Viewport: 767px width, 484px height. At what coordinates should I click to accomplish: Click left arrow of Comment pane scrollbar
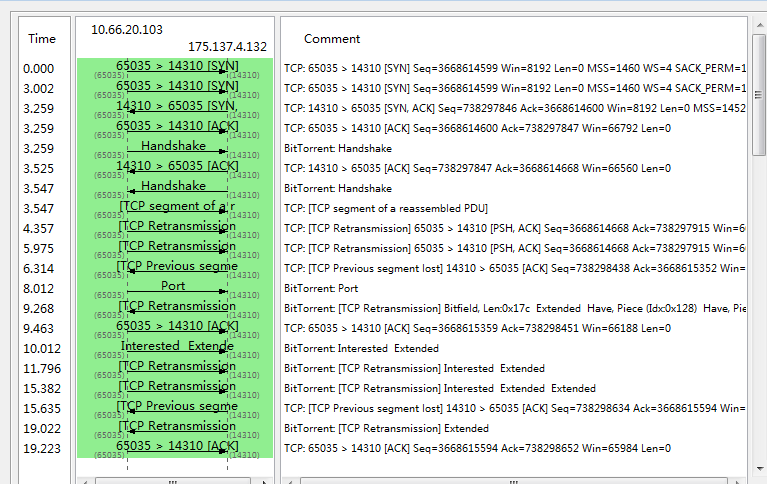tap(289, 480)
